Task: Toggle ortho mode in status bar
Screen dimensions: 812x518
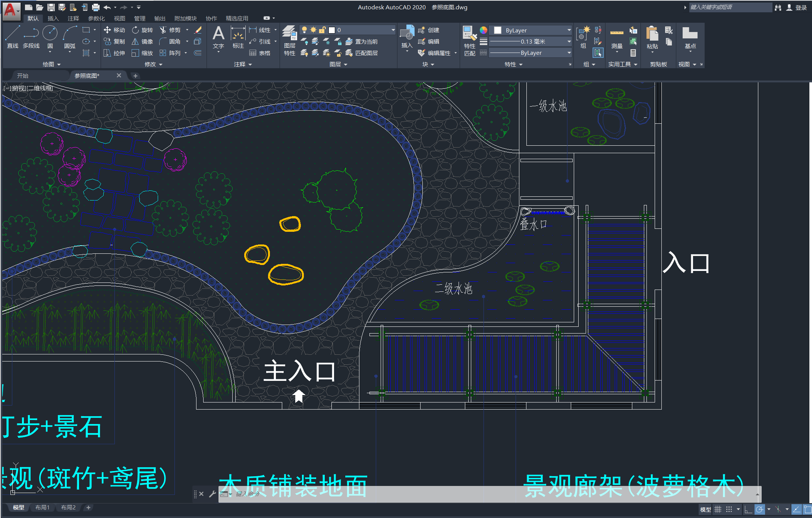Action: click(748, 509)
